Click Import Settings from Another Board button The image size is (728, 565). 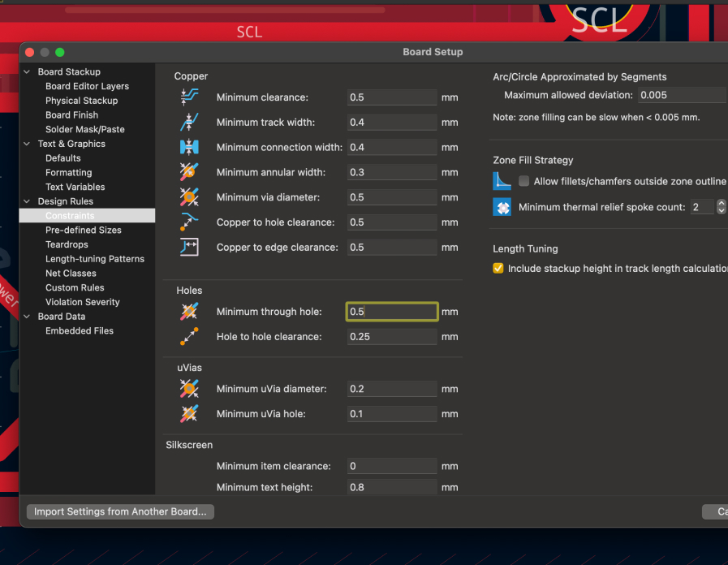point(120,512)
